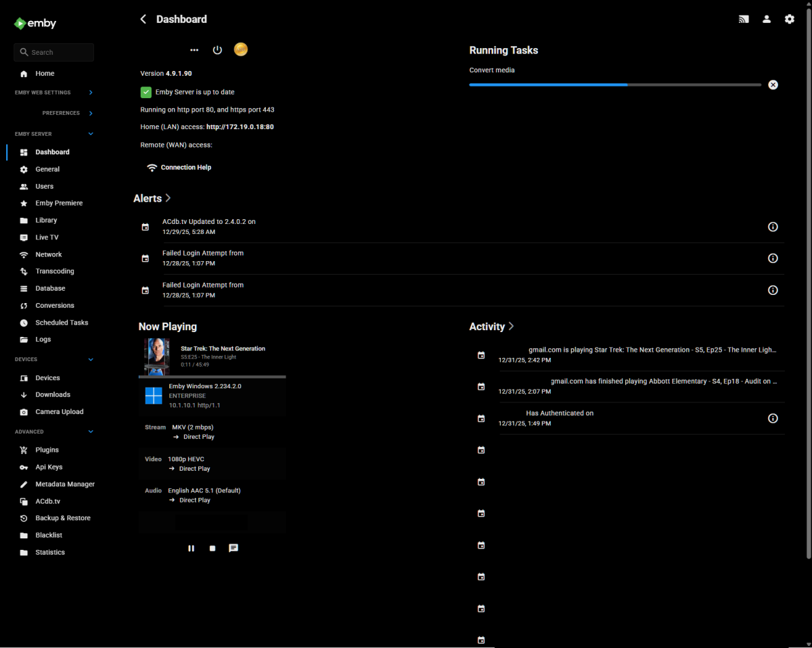The image size is (812, 648).
Task: Collapse the Emby Server sidebar section
Action: tap(91, 134)
